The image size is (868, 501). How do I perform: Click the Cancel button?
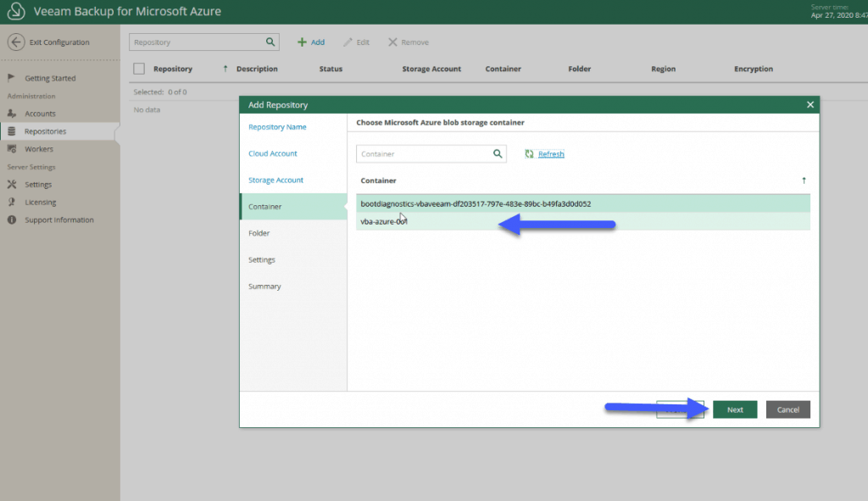pyautogui.click(x=787, y=409)
